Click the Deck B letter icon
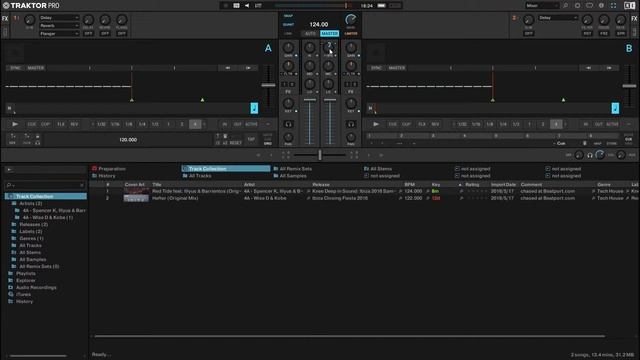Viewport: 640px width, 360px height. coord(629,48)
